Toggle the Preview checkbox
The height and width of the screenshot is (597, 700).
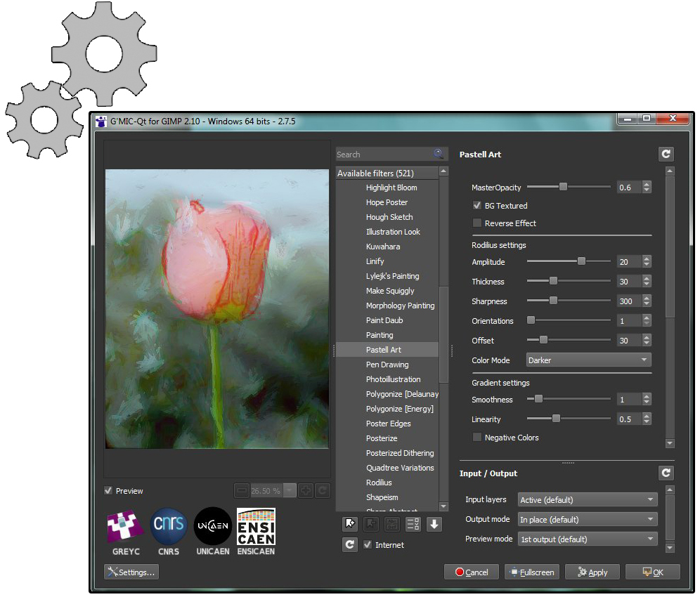coord(108,491)
